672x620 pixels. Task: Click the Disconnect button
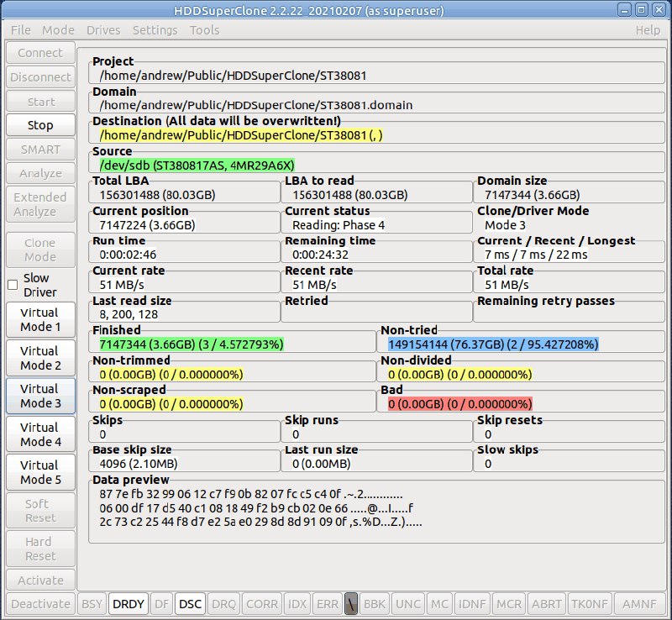coord(40,77)
